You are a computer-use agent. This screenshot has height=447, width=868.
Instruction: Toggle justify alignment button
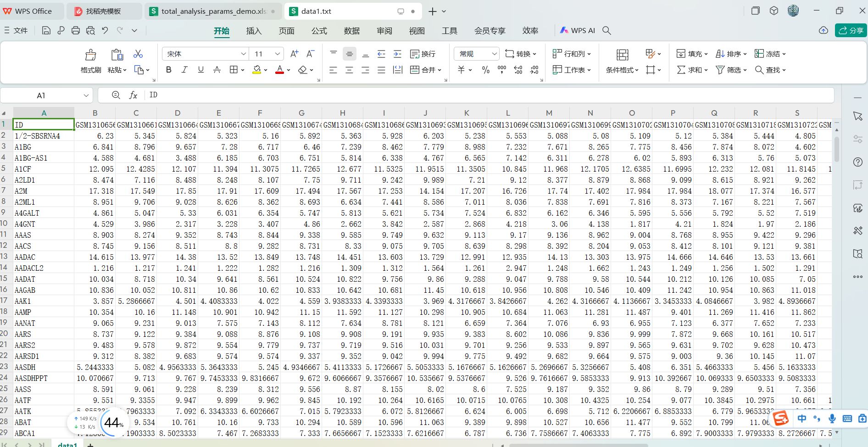pos(381,70)
